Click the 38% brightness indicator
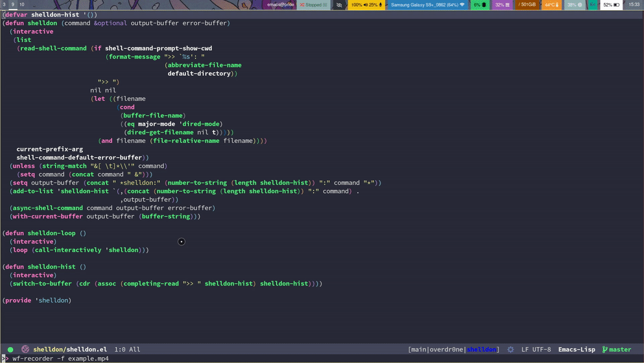 click(x=575, y=5)
